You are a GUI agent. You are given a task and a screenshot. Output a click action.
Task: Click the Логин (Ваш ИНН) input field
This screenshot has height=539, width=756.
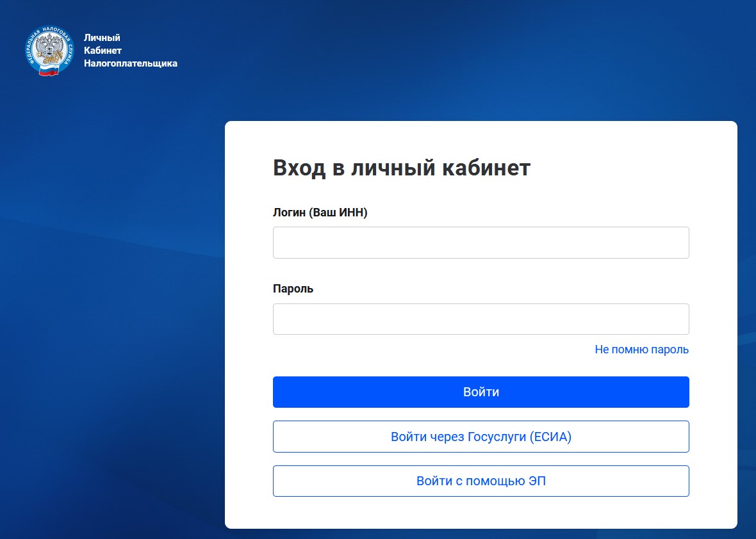pos(481,242)
